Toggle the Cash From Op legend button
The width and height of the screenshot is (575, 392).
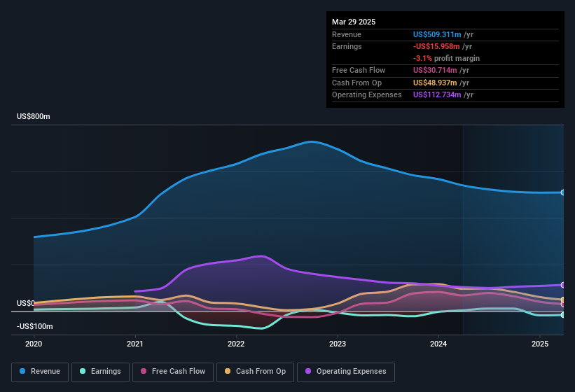tap(255, 372)
